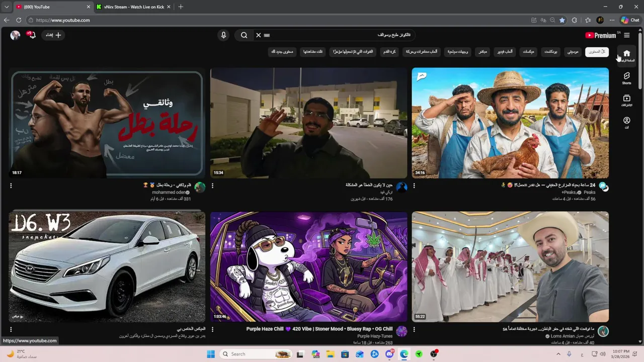This screenshot has width=644, height=362.
Task: Click the Purple Hazy-Tunes channel avatar
Action: 401,331
